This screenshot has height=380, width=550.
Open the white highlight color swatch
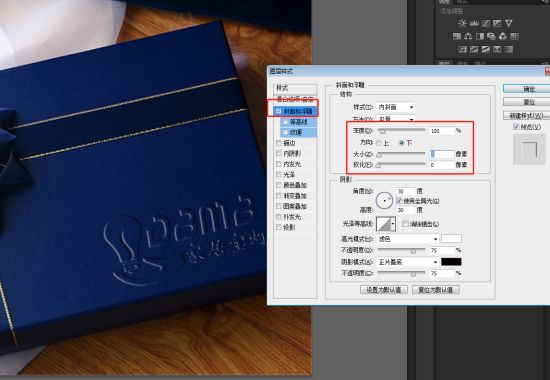(x=451, y=239)
